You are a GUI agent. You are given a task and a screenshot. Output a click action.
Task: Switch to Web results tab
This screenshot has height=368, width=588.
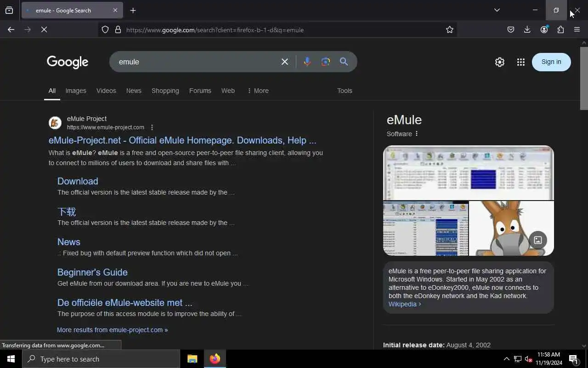coord(228,91)
